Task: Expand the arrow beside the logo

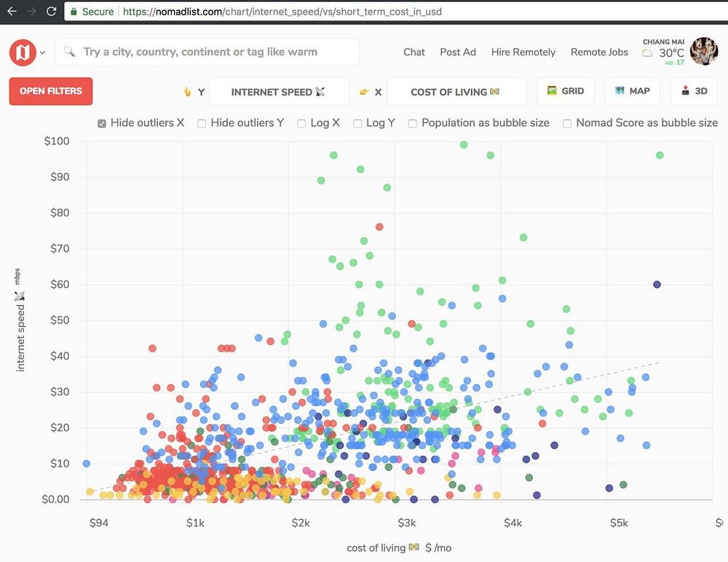Action: point(43,53)
